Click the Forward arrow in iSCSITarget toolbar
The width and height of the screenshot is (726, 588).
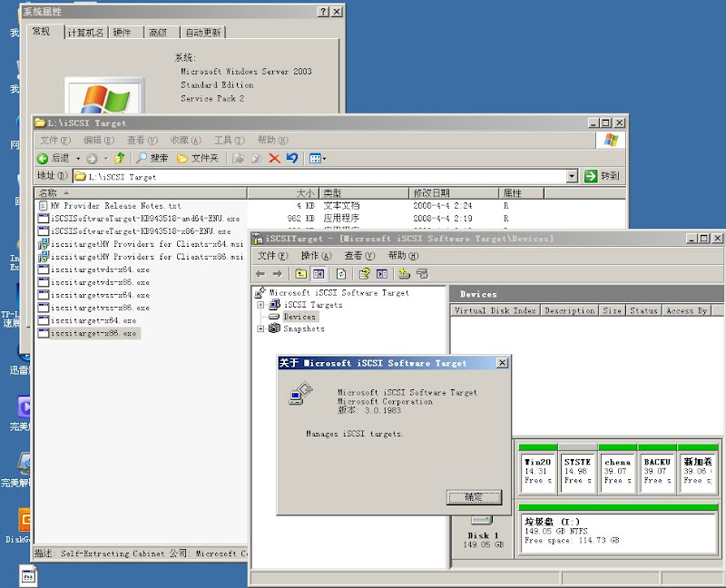point(278,274)
